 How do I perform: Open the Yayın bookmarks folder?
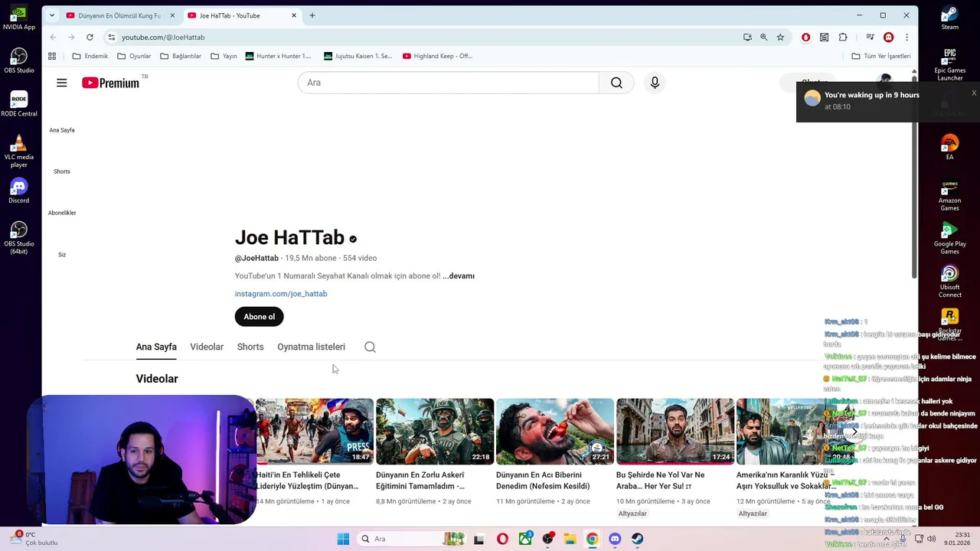tap(224, 56)
